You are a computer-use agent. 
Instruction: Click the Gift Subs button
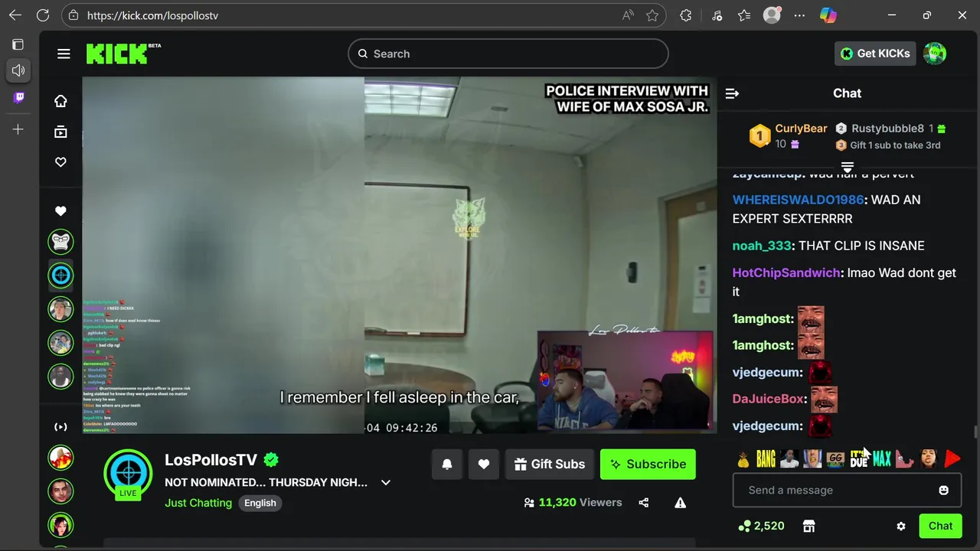pos(550,465)
